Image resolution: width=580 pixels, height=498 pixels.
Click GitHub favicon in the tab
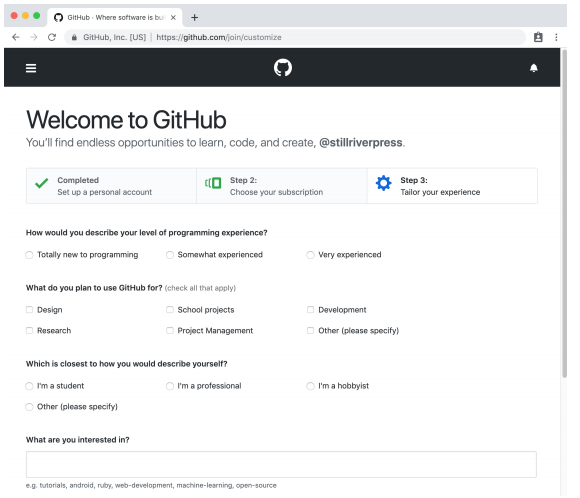pos(59,17)
